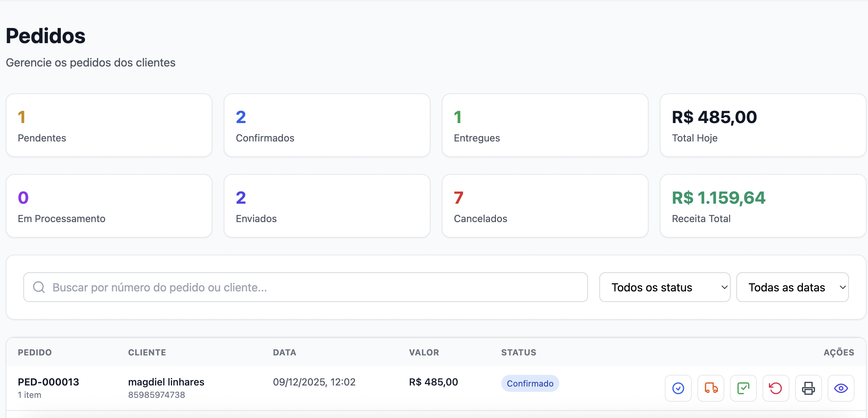Click the CLIENTE column header

pos(147,352)
